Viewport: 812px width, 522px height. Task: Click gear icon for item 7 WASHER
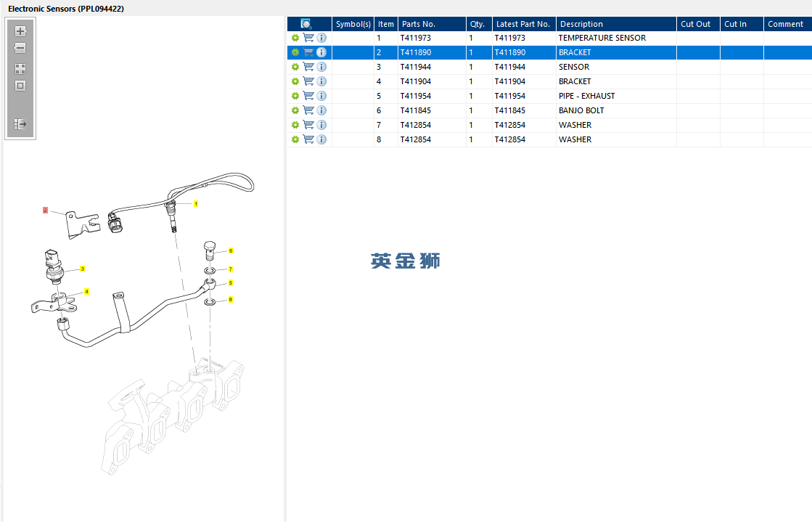pos(295,125)
